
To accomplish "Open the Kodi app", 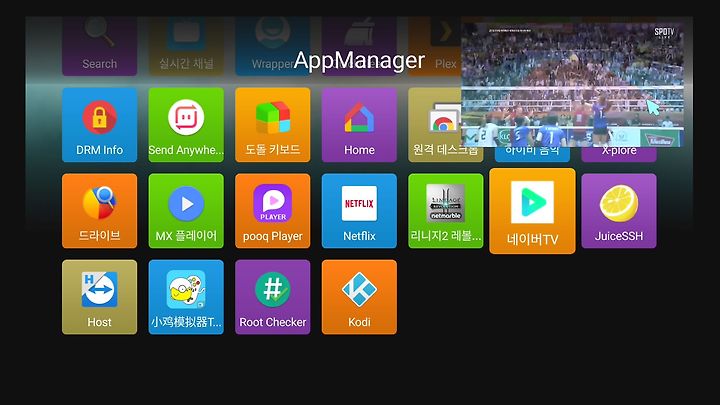I will 359,297.
